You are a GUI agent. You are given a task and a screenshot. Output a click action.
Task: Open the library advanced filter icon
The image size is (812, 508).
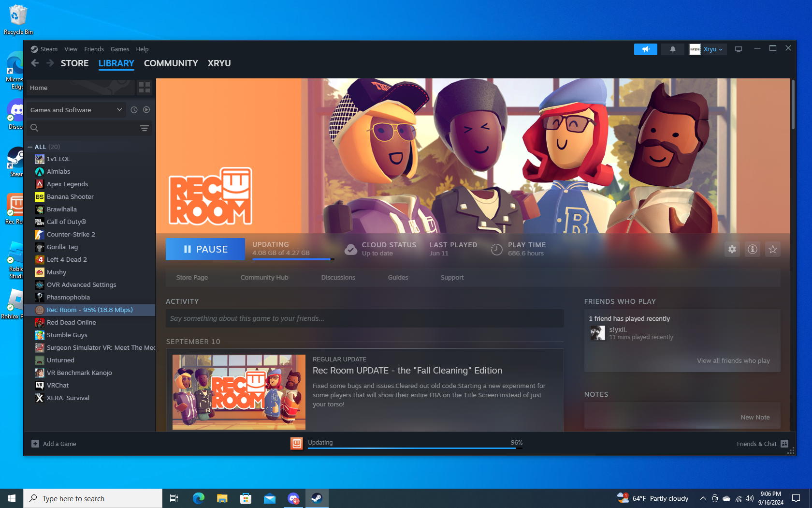click(144, 128)
